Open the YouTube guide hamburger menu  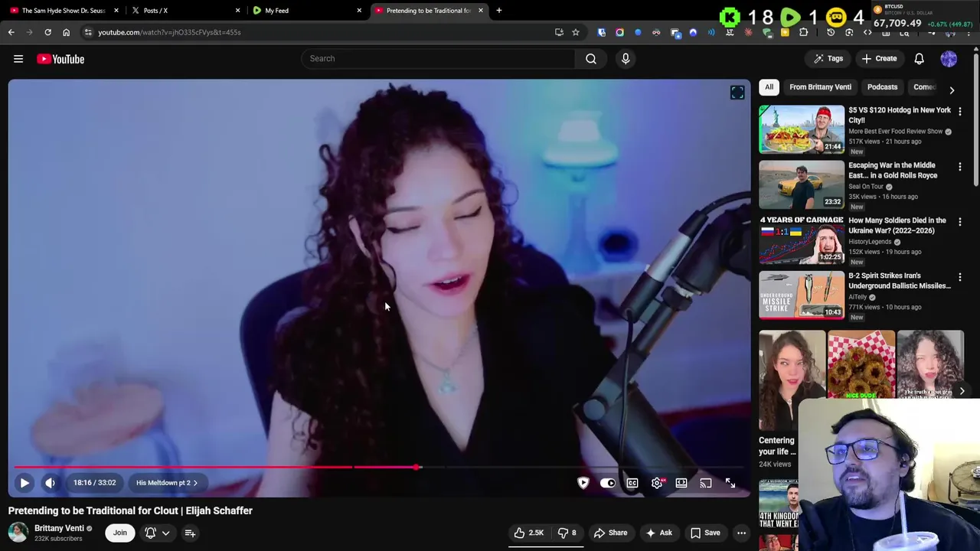click(18, 59)
